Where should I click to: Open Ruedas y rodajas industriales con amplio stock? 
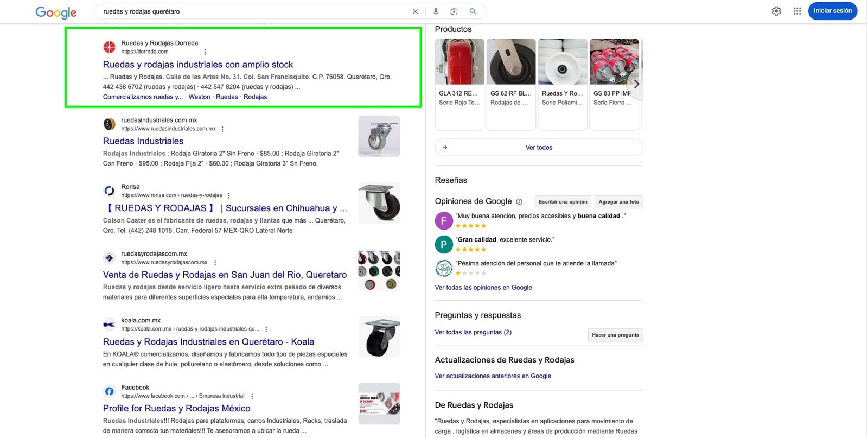[198, 65]
